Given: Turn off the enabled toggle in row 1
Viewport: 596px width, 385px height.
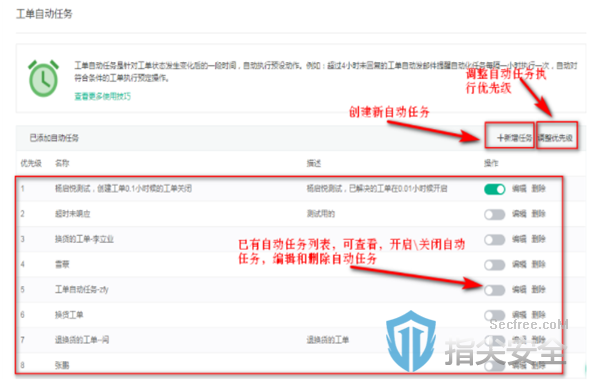Looking at the screenshot, I should (495, 189).
